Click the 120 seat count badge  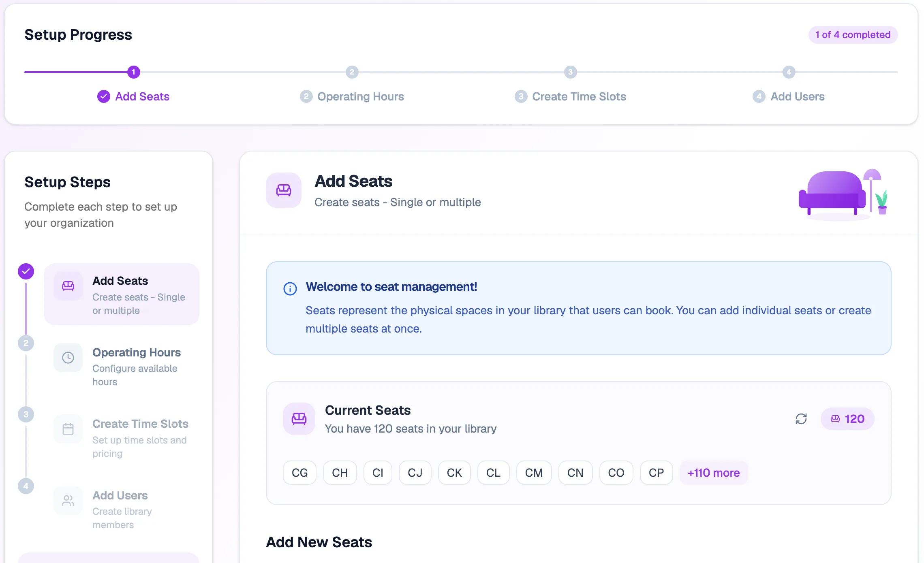tap(847, 419)
